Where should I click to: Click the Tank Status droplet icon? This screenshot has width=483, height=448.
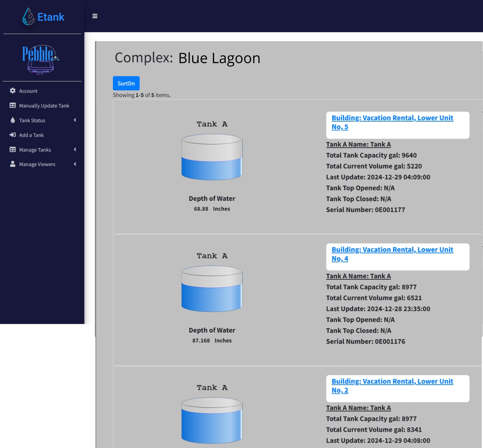pos(13,120)
